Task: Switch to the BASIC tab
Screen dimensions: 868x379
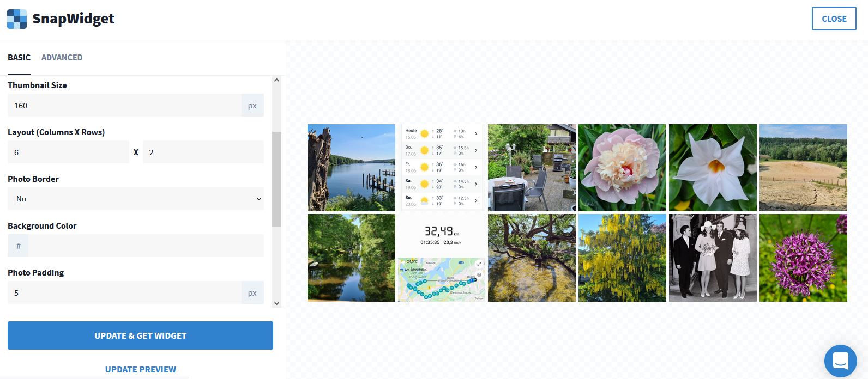Action: click(x=19, y=57)
